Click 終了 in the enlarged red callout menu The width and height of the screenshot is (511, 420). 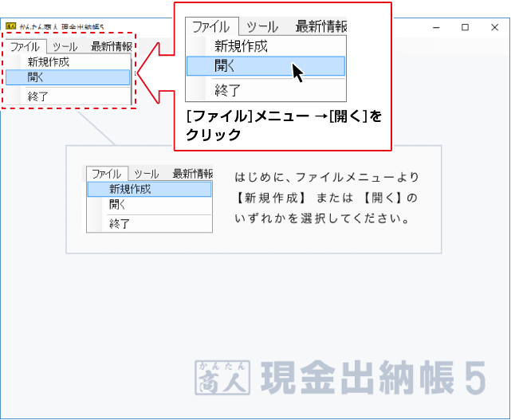point(227,90)
